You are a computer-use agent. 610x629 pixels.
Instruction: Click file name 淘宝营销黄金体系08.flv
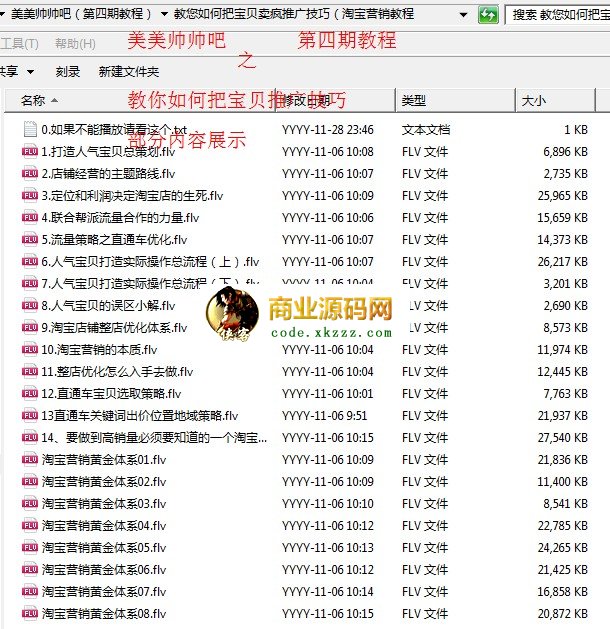pos(104,614)
